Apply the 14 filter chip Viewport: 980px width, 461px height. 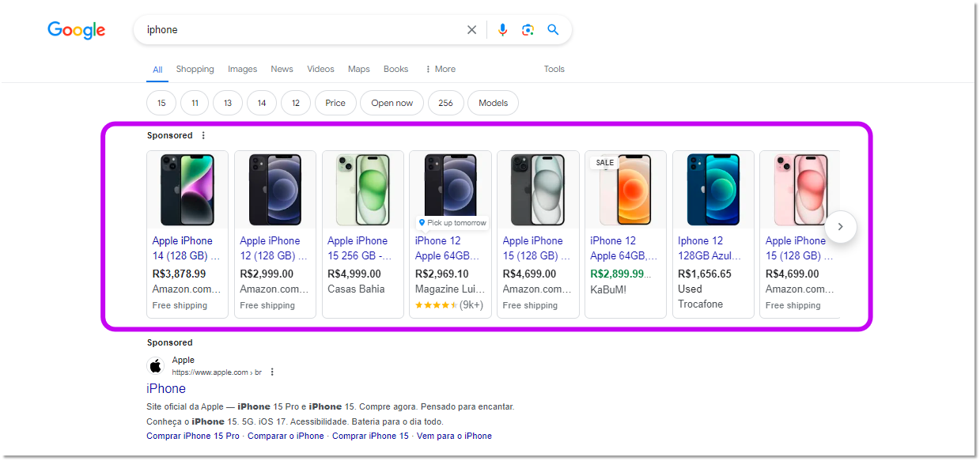click(262, 103)
